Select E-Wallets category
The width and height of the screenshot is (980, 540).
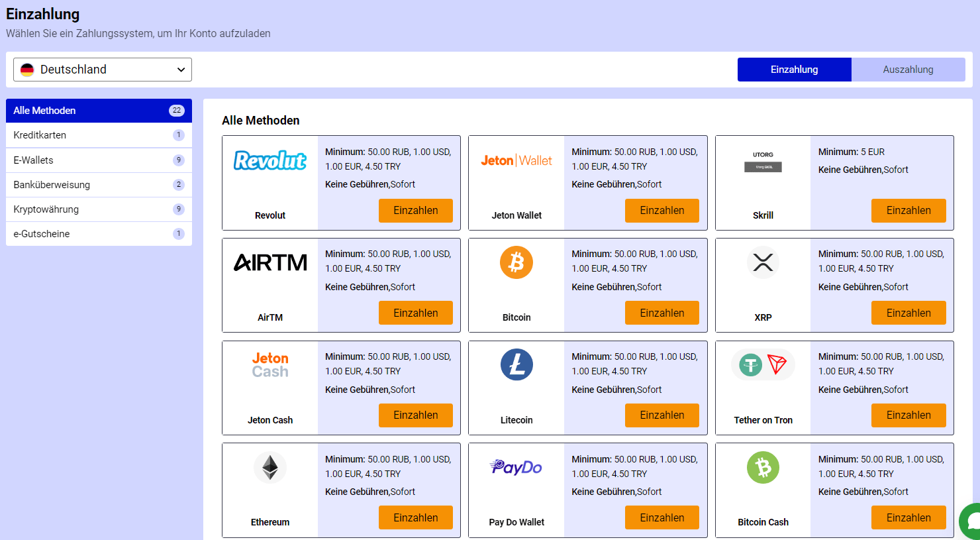[x=99, y=160]
